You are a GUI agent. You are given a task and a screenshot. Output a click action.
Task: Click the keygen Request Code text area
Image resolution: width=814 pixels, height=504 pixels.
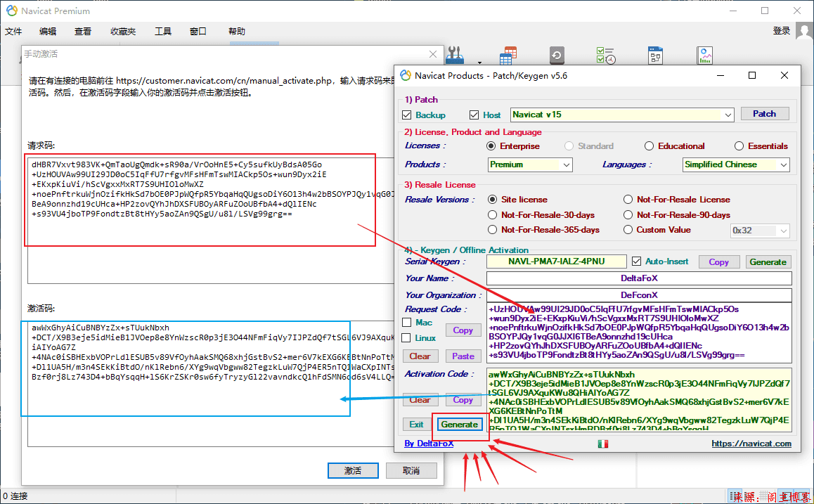(x=639, y=332)
